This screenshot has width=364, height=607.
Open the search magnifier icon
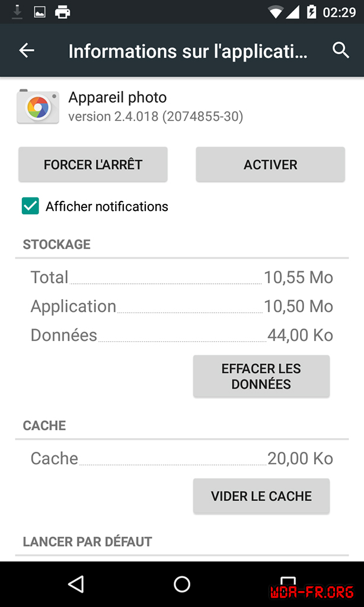coord(340,50)
